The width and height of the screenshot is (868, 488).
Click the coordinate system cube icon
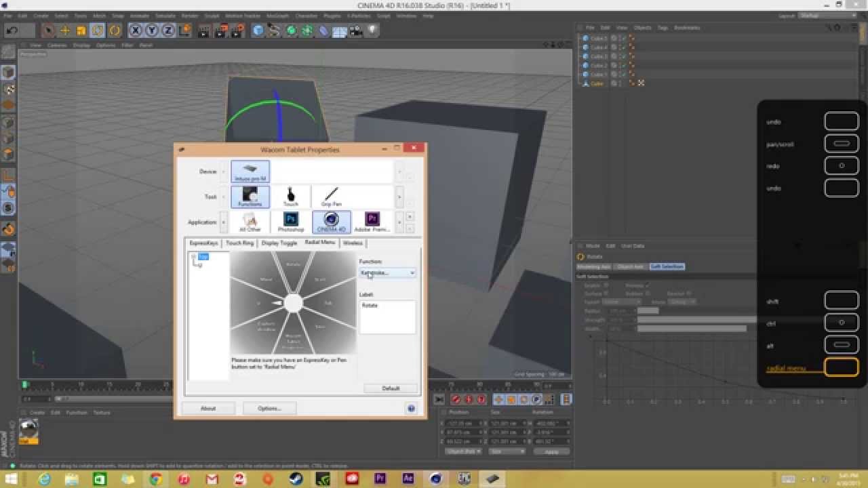(x=184, y=30)
